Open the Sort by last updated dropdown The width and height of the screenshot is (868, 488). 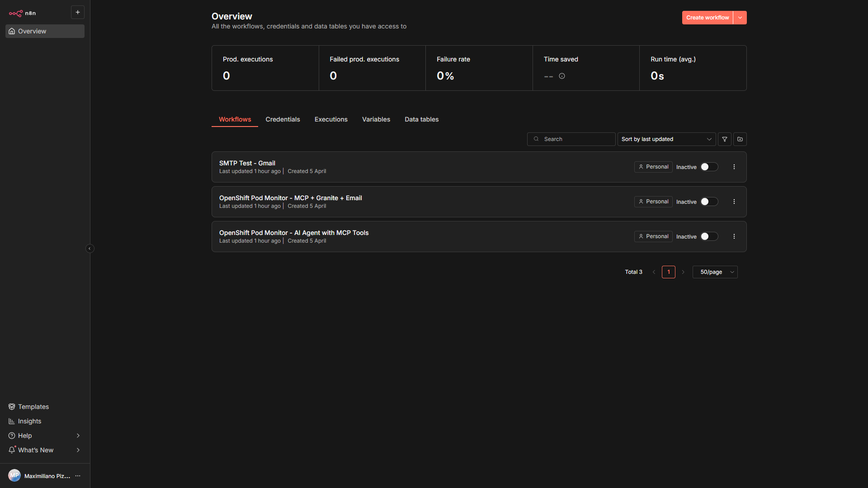click(x=666, y=139)
